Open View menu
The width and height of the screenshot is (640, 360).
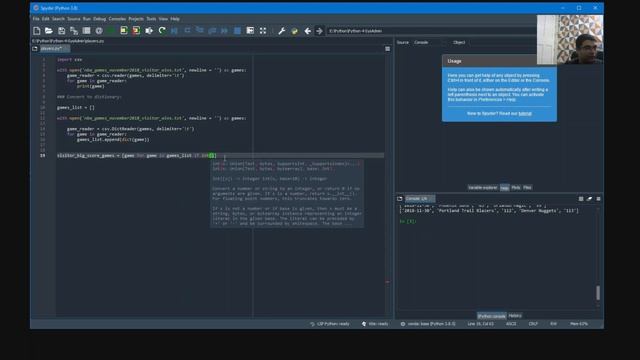(163, 19)
